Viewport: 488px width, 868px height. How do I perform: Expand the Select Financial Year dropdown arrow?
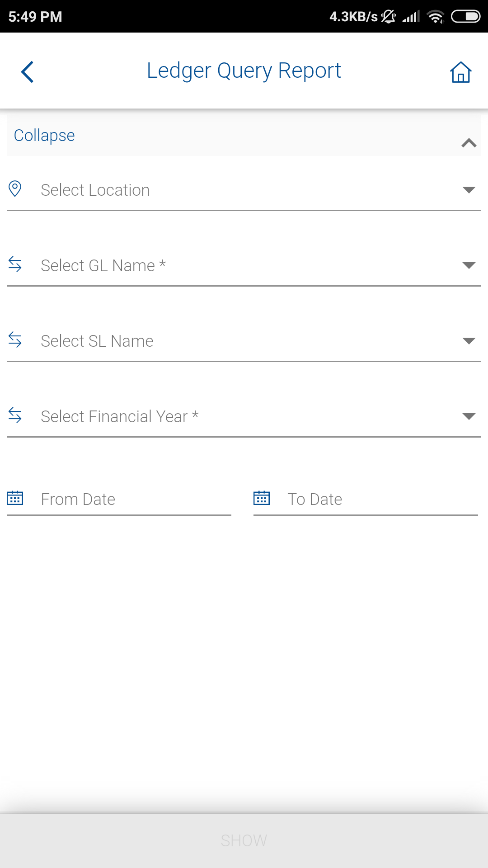pos(469,416)
